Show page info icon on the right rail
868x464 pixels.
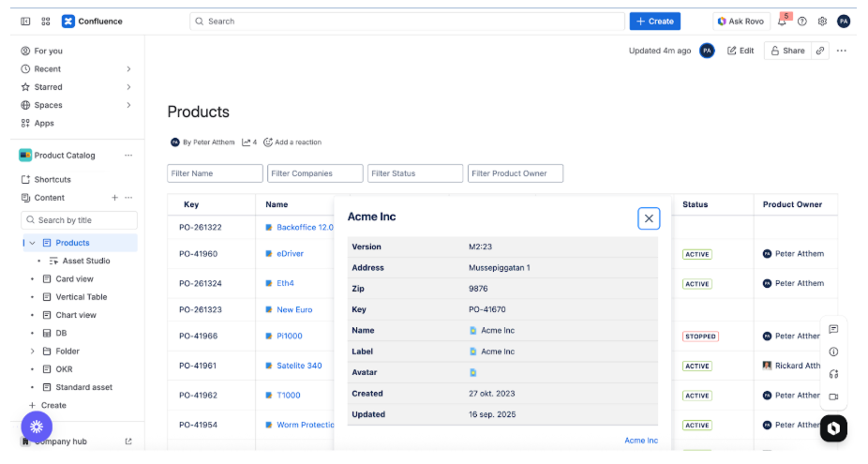[833, 352]
